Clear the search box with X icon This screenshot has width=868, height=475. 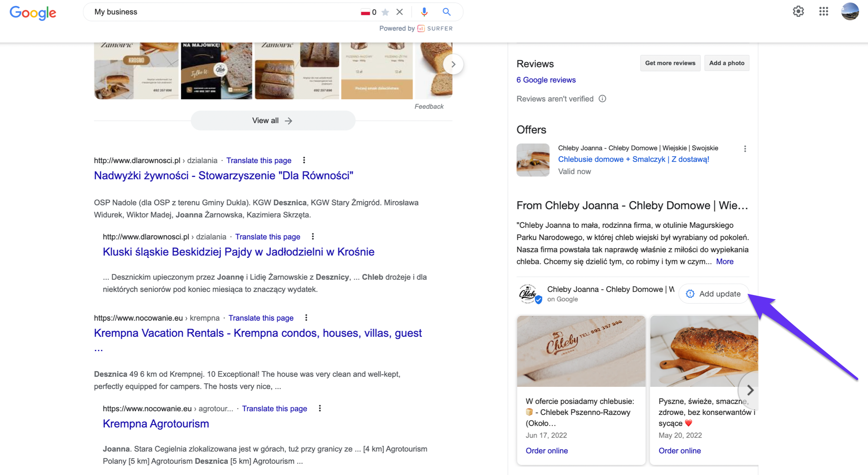coord(400,12)
